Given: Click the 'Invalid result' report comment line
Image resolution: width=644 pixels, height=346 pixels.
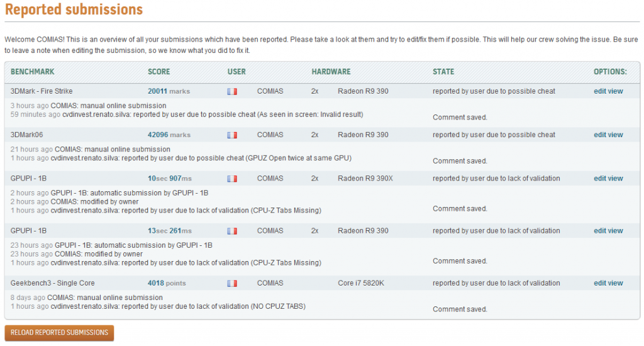Looking at the screenshot, I should pyautogui.click(x=187, y=114).
